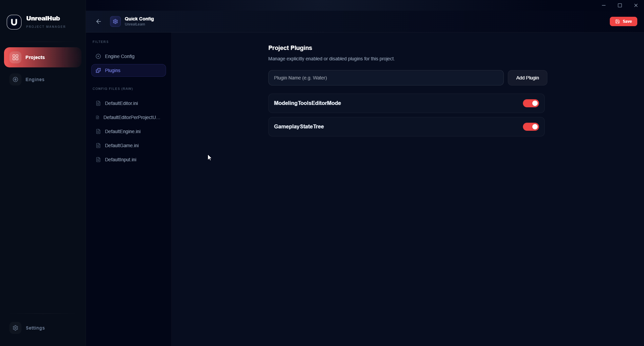Screen dimensions: 644x346
Task: Click the Engine Config filter icon
Action: click(98, 56)
